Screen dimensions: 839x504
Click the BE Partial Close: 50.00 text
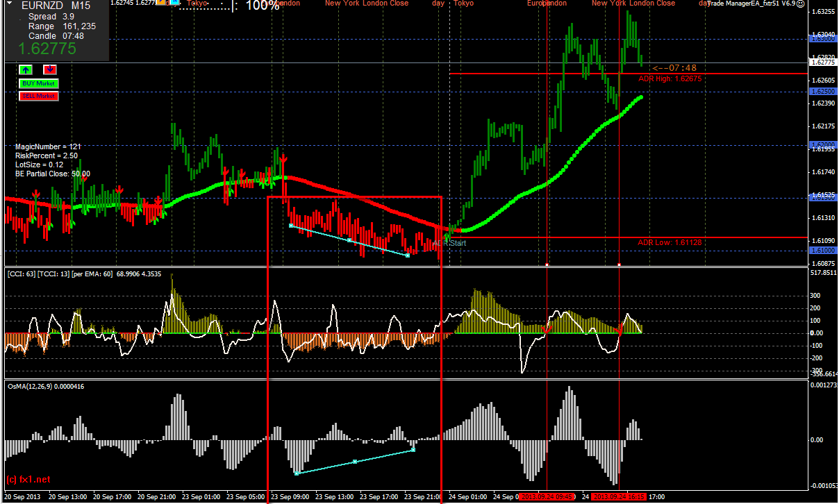coord(53,174)
